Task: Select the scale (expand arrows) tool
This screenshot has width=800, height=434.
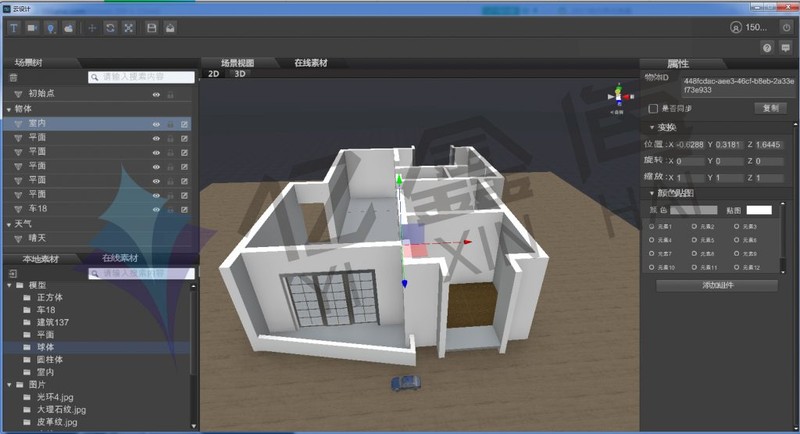Action: pos(129,28)
